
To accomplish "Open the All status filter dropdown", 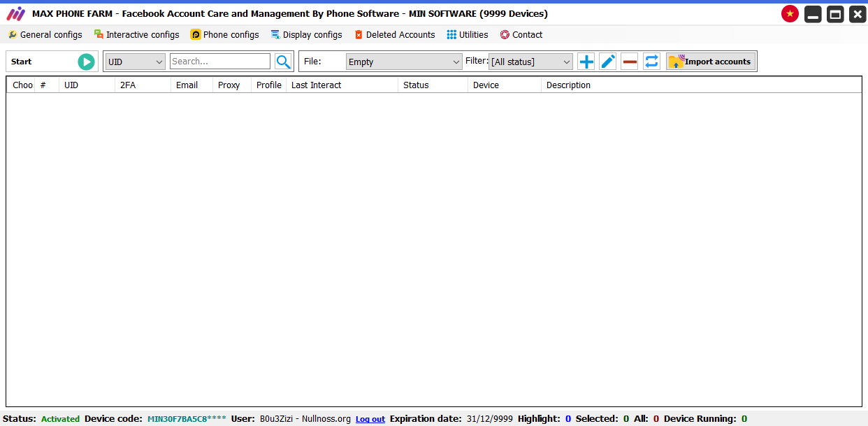I will 530,62.
